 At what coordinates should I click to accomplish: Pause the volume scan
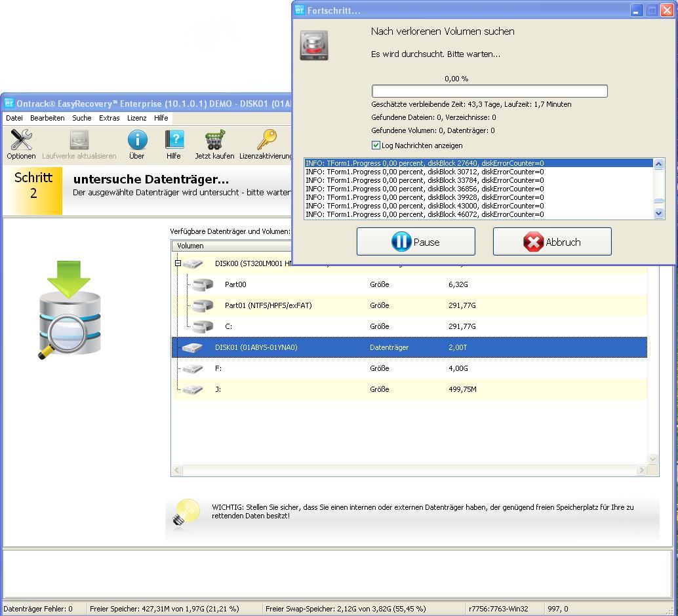click(416, 242)
